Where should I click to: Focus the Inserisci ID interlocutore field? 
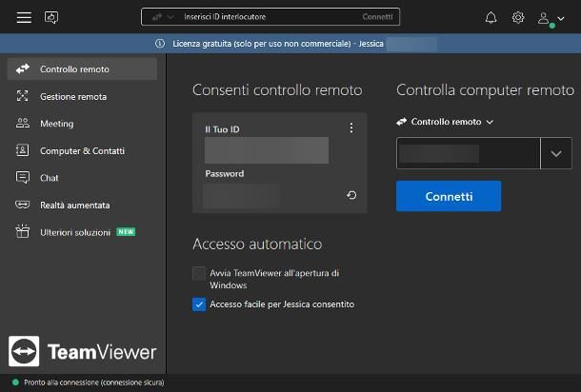270,17
